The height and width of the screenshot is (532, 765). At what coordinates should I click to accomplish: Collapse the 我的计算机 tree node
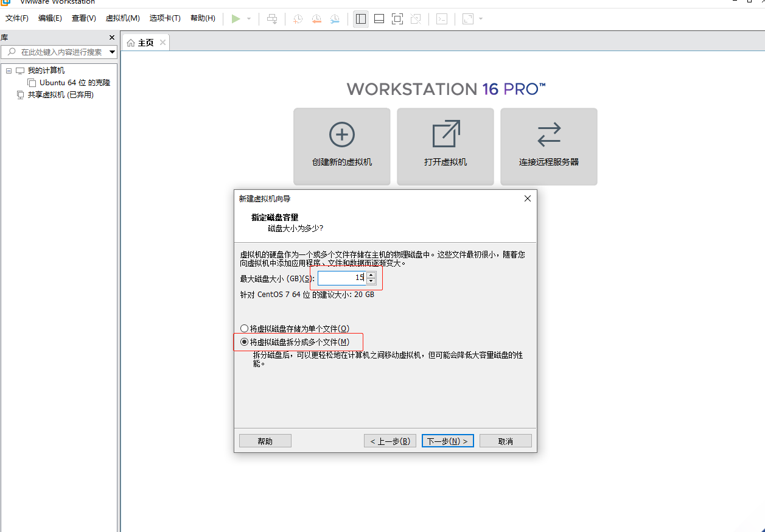pyautogui.click(x=9, y=71)
